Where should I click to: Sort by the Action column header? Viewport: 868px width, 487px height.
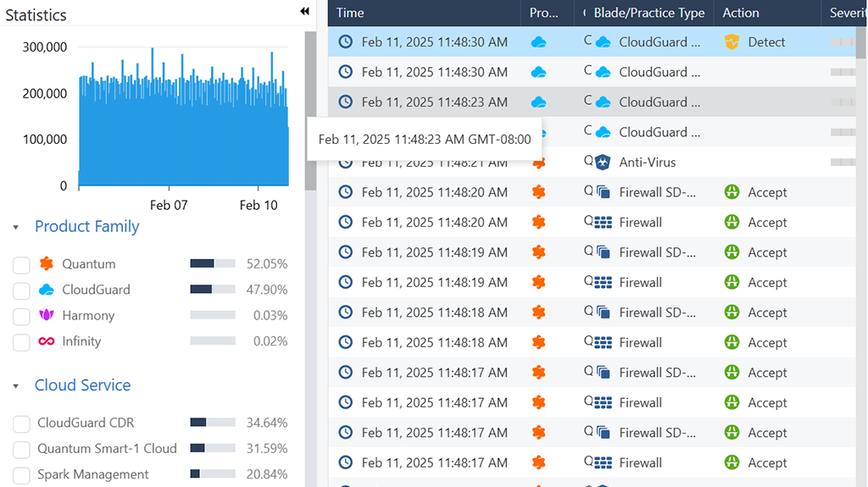(x=767, y=13)
